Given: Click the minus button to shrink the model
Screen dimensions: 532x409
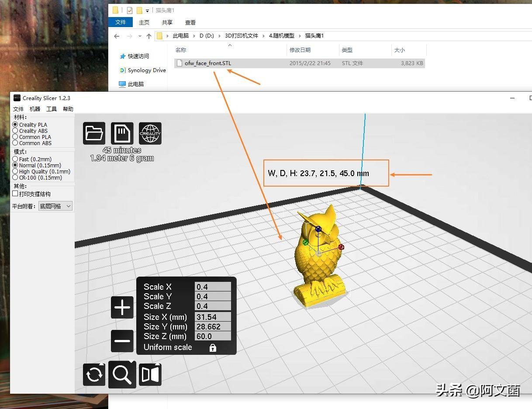Looking at the screenshot, I should (x=122, y=341).
